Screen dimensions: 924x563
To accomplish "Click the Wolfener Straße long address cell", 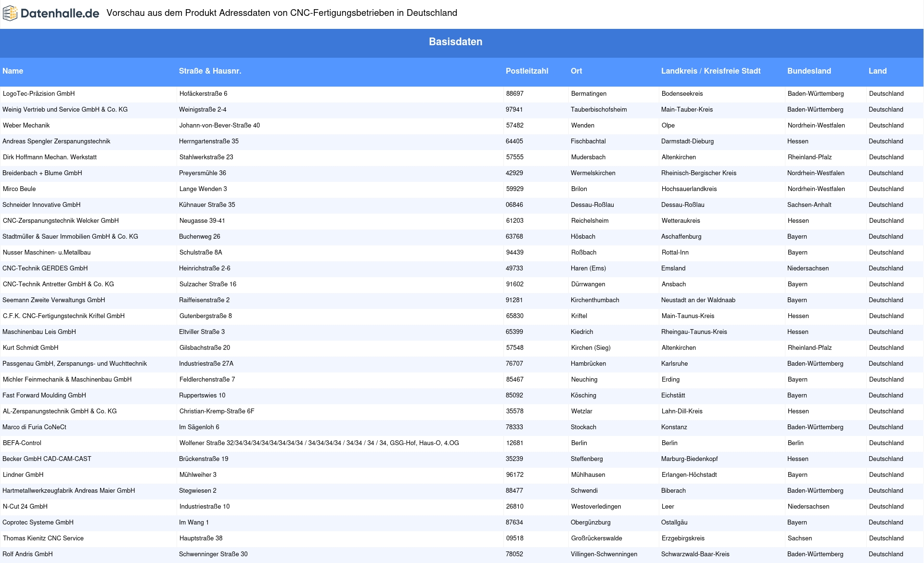I will [319, 443].
